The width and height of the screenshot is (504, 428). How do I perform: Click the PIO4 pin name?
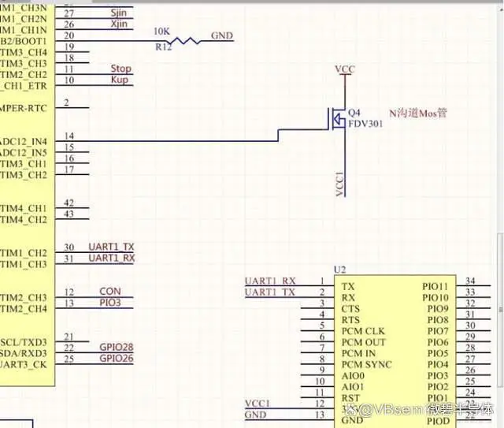coord(438,365)
